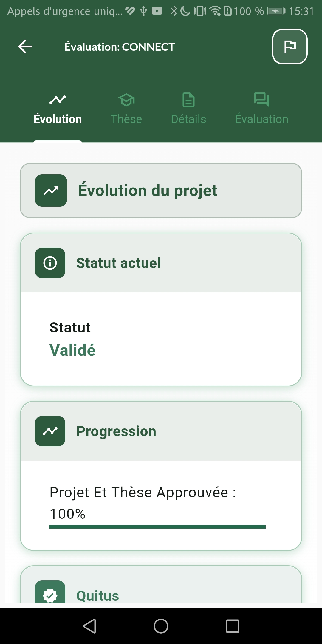
Task: Select the Détails tab label
Action: pyautogui.click(x=188, y=119)
